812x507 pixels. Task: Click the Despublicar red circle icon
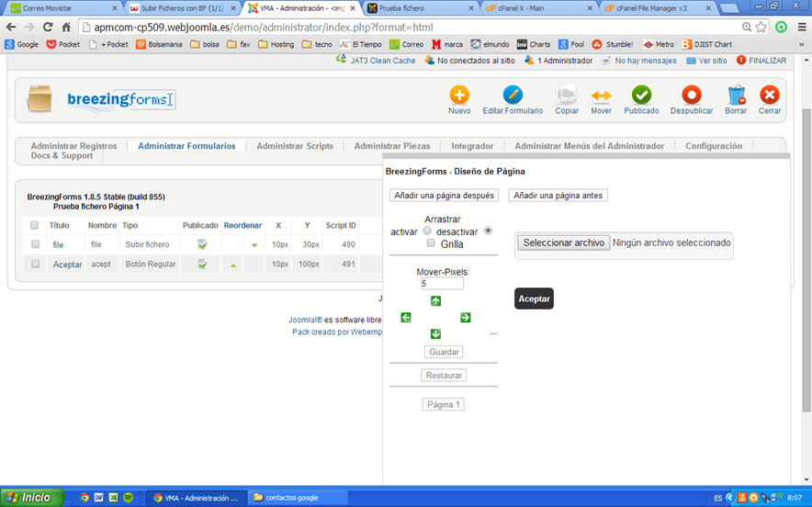[x=692, y=96]
